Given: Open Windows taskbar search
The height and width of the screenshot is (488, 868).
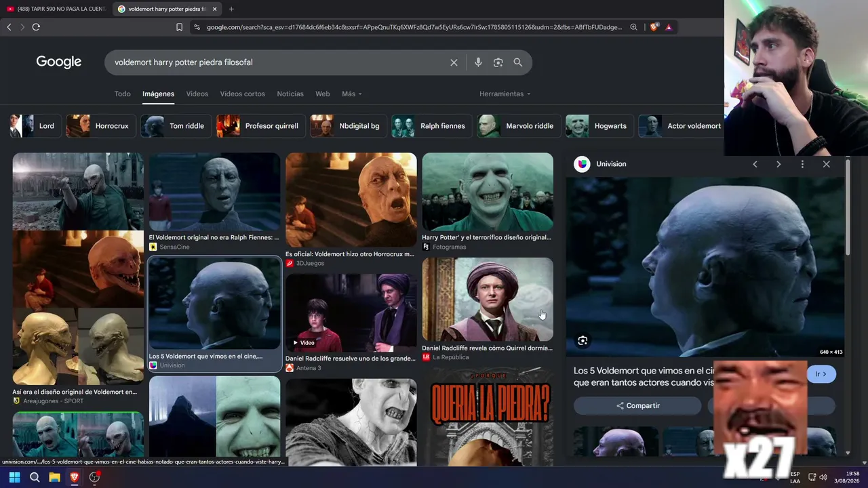Looking at the screenshot, I should pos(35,477).
